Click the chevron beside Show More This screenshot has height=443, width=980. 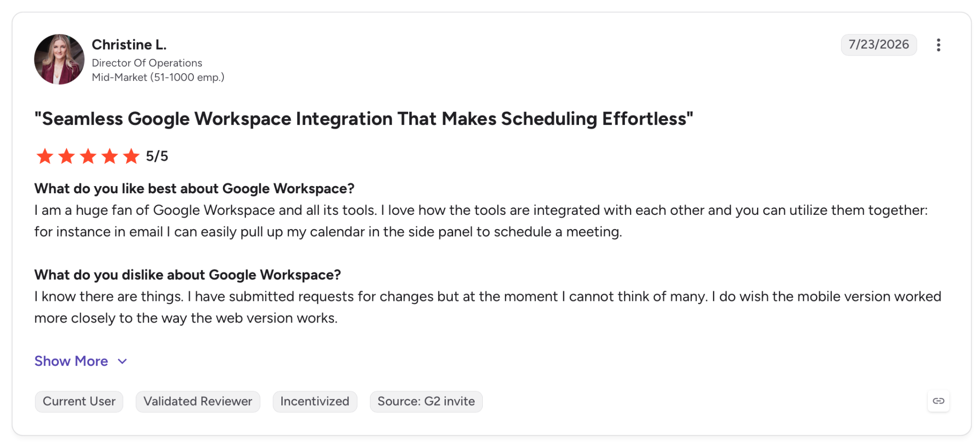coord(122,362)
